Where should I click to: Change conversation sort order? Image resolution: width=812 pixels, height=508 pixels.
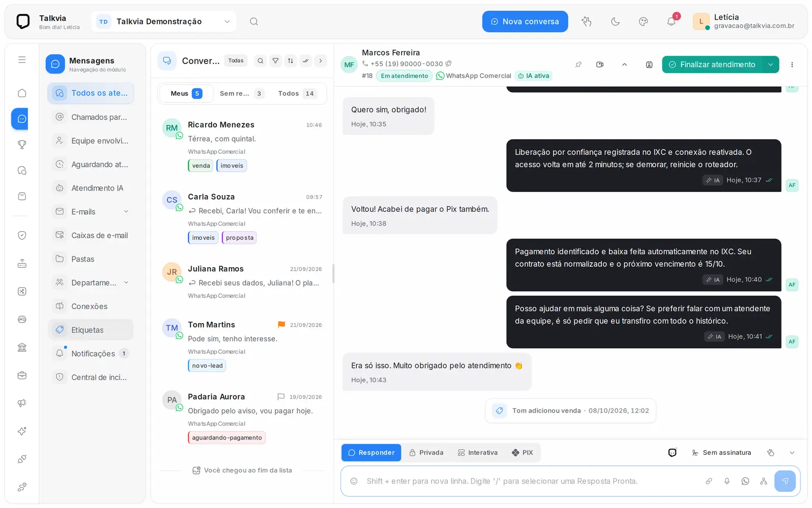[290, 61]
